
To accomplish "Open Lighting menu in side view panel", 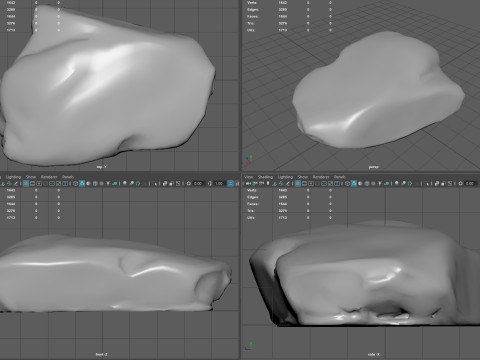I will pyautogui.click(x=285, y=177).
